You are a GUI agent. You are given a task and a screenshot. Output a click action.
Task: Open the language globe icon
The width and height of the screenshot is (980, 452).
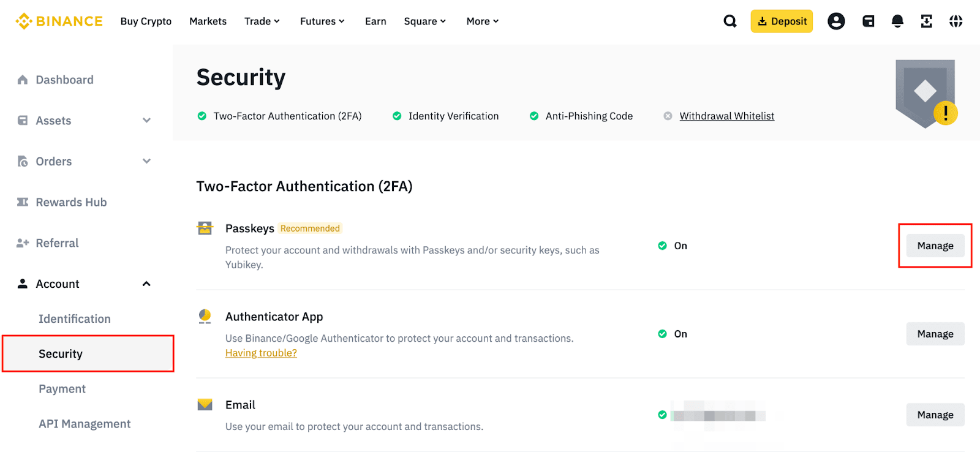956,21
